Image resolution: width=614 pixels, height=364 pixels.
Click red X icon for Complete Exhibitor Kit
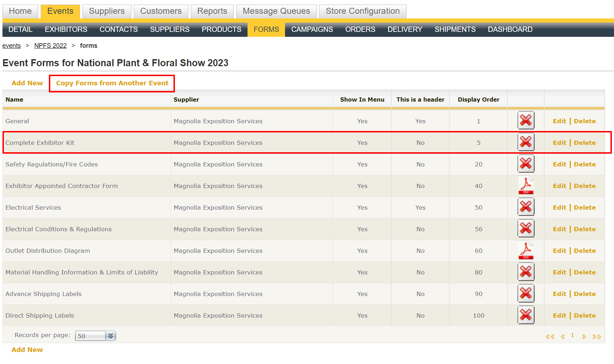point(526,142)
